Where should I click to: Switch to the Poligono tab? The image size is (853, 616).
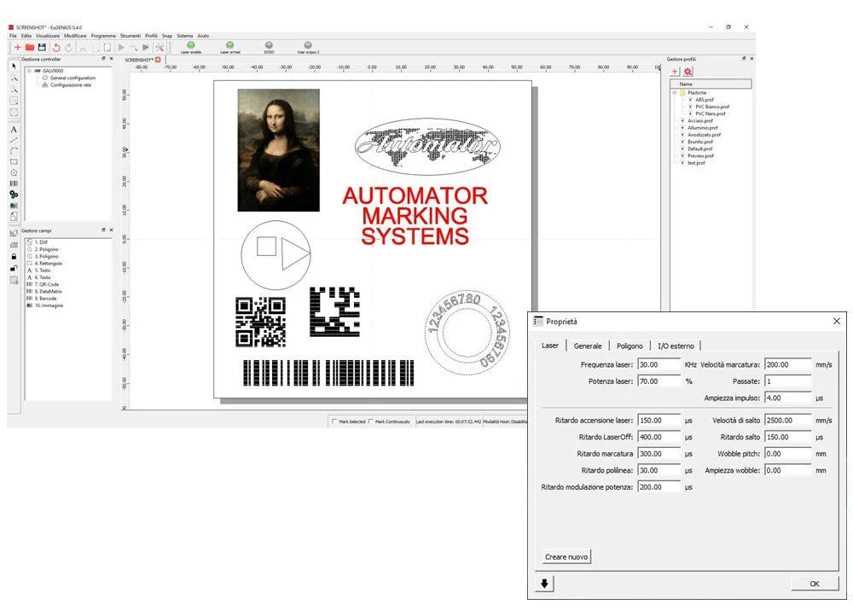[x=630, y=346]
